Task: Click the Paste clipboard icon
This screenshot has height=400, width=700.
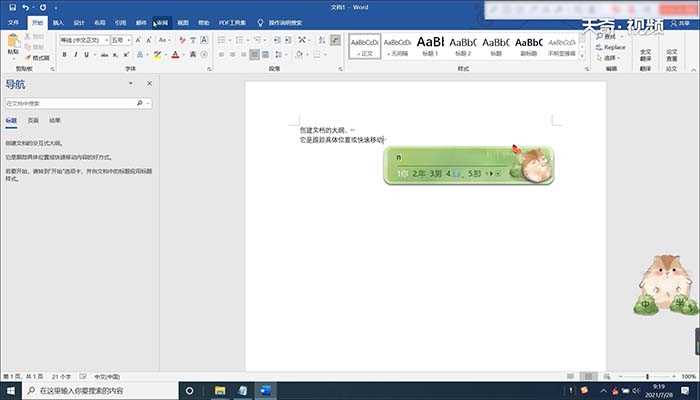Action: pyautogui.click(x=13, y=42)
